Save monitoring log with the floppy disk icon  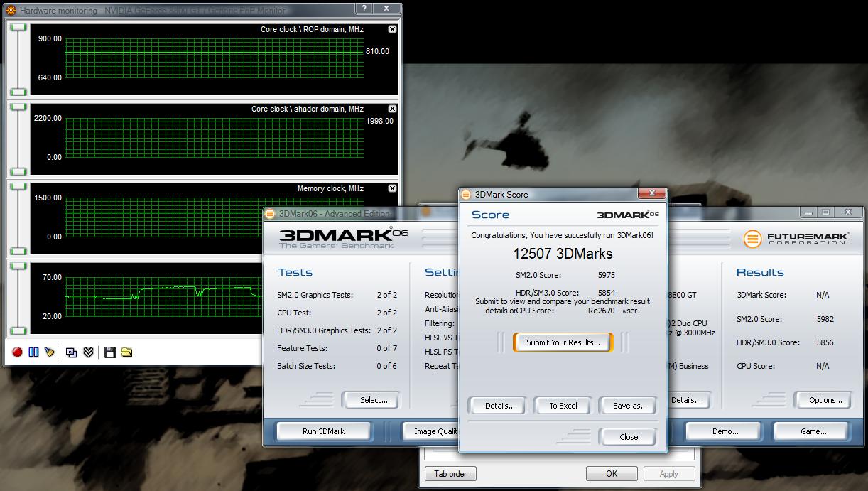click(x=110, y=352)
